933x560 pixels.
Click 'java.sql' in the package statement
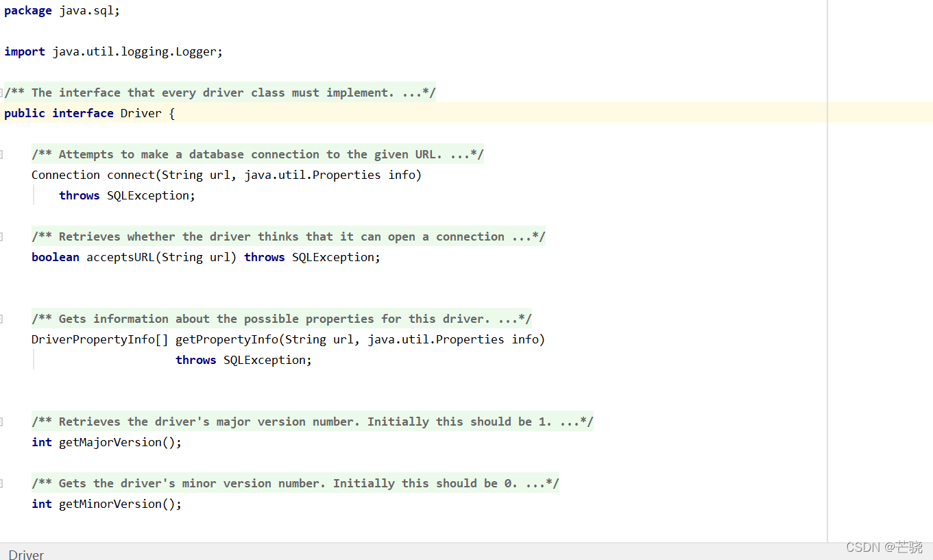tap(86, 10)
